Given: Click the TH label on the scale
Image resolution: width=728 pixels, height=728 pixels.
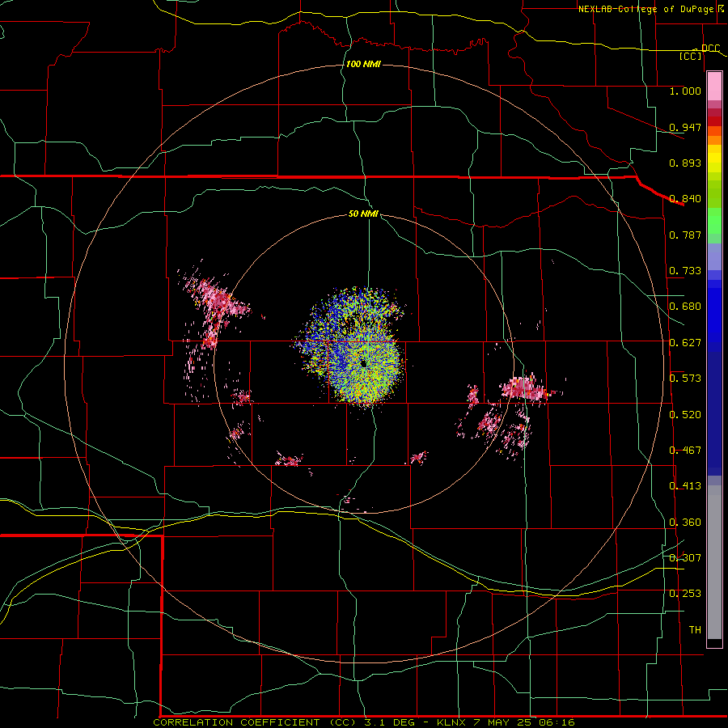Looking at the screenshot, I should [695, 630].
